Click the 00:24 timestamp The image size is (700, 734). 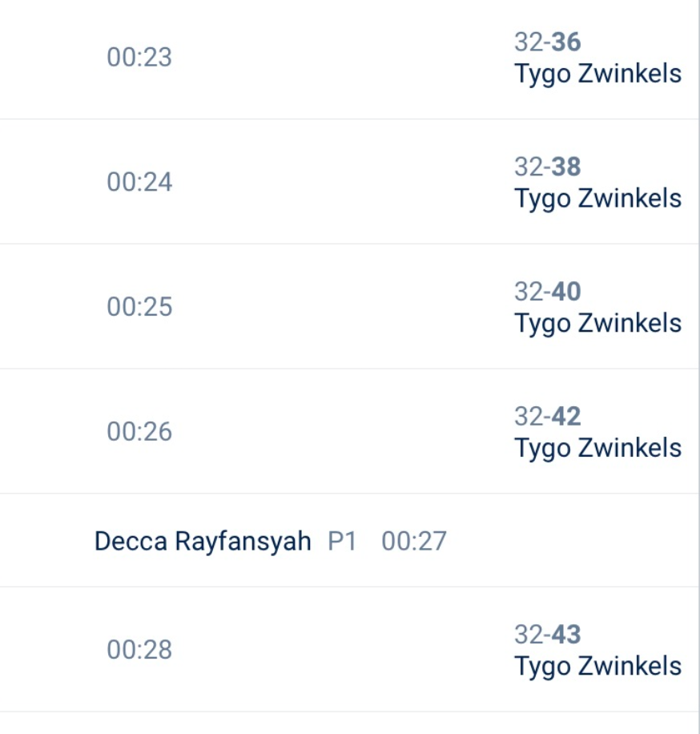point(139,183)
